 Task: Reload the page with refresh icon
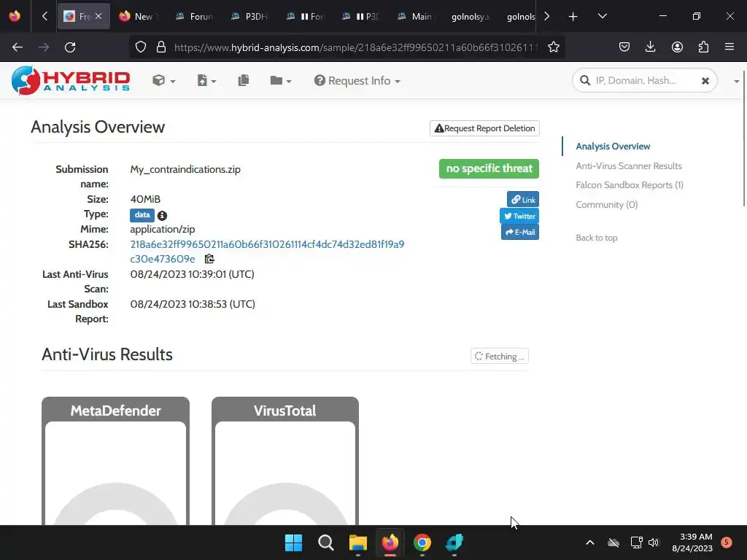point(70,47)
